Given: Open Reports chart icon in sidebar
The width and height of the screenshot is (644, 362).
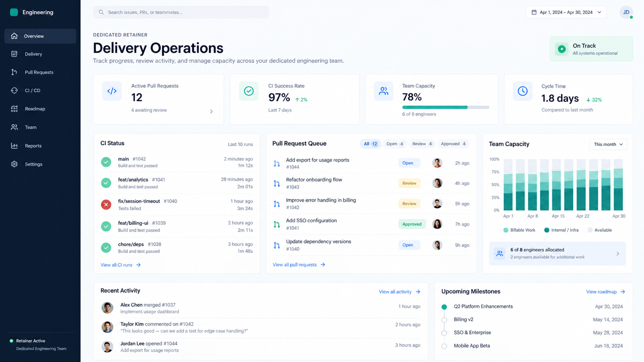Looking at the screenshot, I should pyautogui.click(x=14, y=146).
